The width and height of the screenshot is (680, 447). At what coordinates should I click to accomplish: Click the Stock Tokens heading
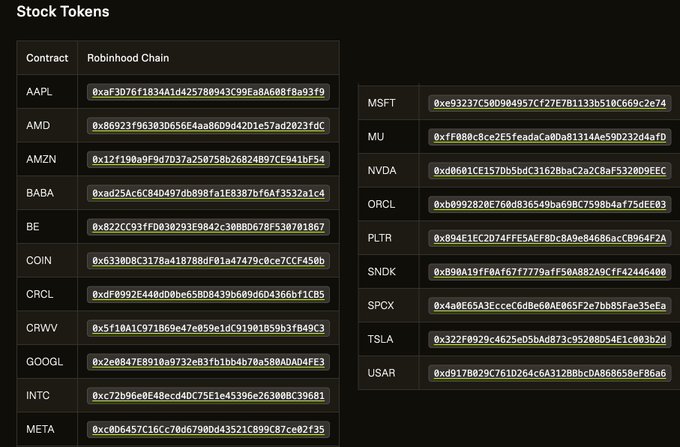63,11
